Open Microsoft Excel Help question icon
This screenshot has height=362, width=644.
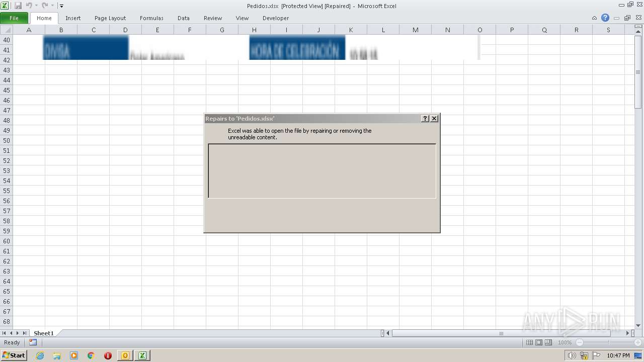[x=605, y=18]
